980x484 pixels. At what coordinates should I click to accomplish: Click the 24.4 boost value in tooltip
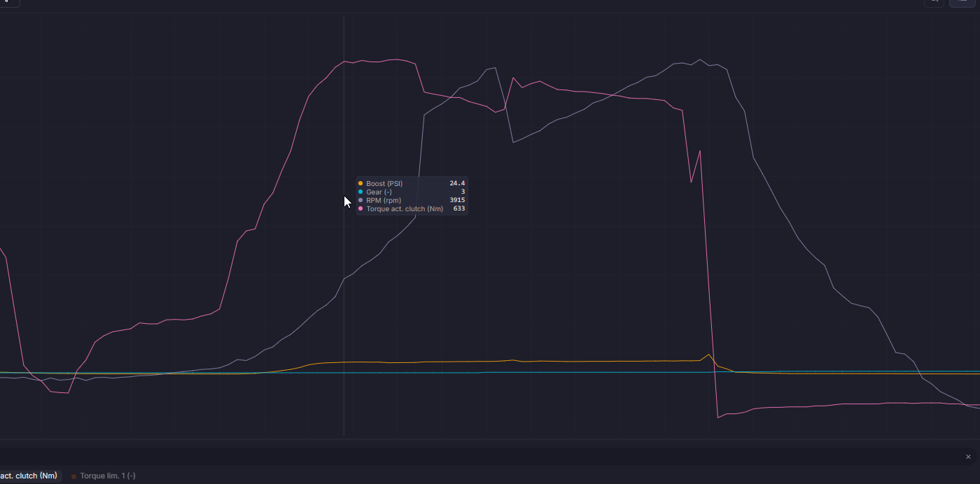(457, 183)
